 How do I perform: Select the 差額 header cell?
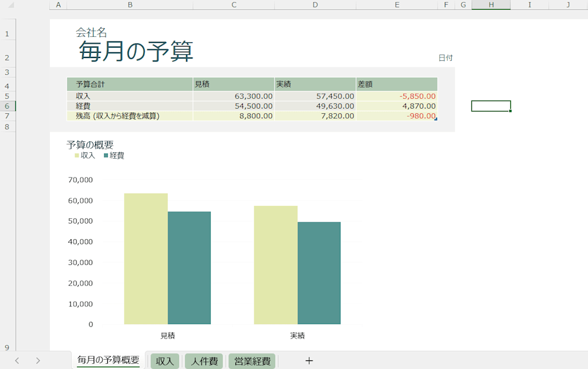point(397,84)
